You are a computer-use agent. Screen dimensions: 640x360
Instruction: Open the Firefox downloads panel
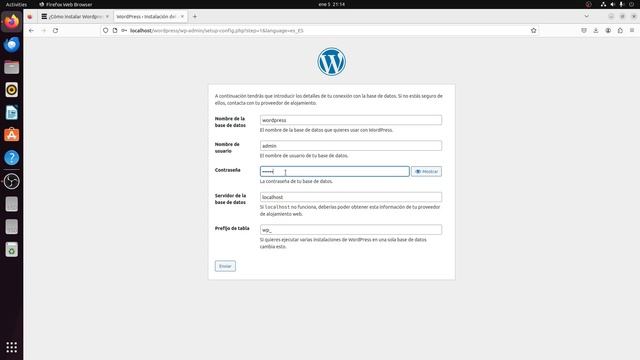coord(596,31)
